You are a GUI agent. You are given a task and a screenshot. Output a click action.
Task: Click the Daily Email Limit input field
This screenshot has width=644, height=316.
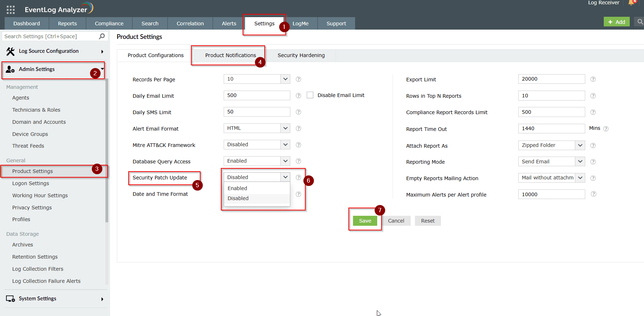pyautogui.click(x=256, y=96)
